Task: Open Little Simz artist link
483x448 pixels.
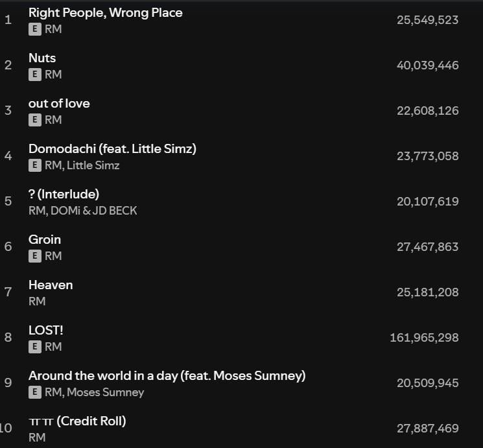Action: point(93,165)
